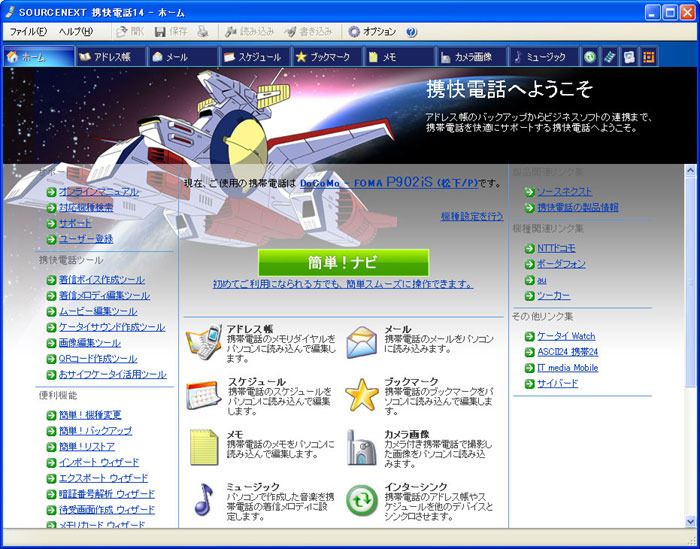Switch to the アドレス帳 tab

(111, 57)
